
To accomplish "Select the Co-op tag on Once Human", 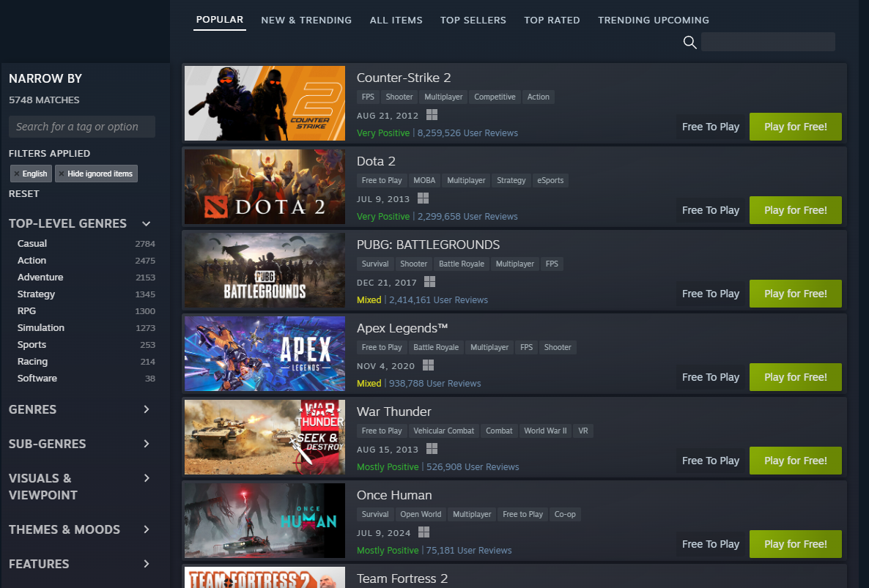I will coord(565,514).
